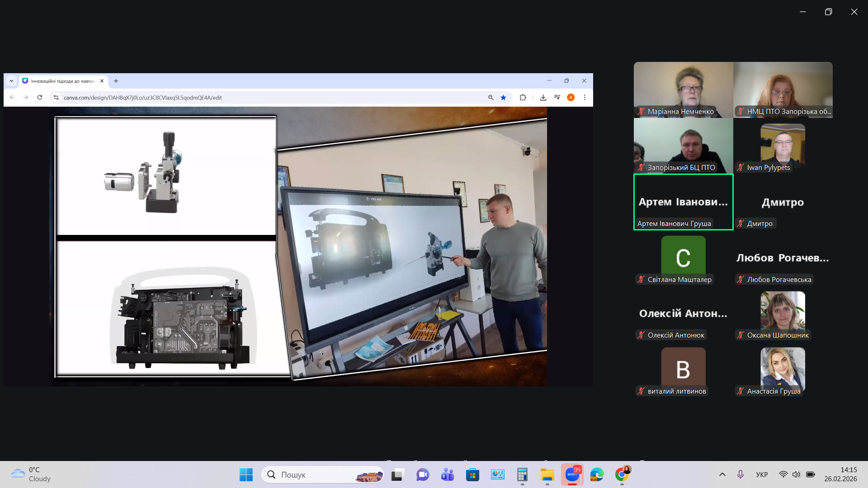
Task: Open the Calculator taskbar icon
Action: pyautogui.click(x=522, y=474)
